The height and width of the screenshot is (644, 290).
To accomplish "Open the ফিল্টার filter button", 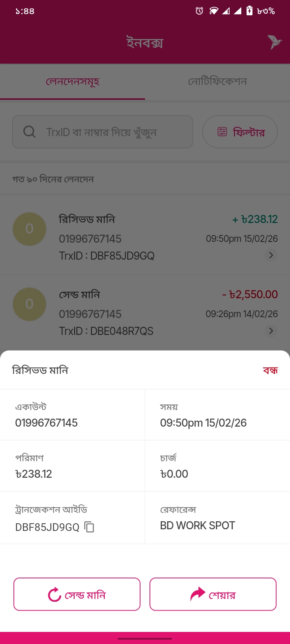I will 240,132.
